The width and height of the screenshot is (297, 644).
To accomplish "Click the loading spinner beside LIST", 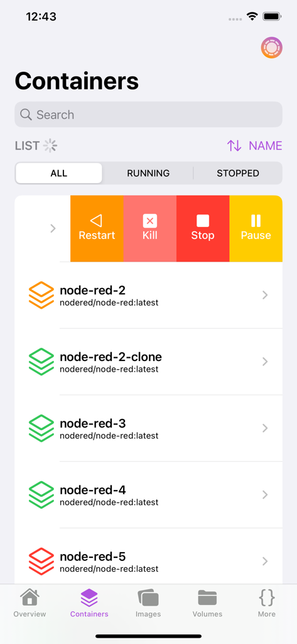I will 50,146.
